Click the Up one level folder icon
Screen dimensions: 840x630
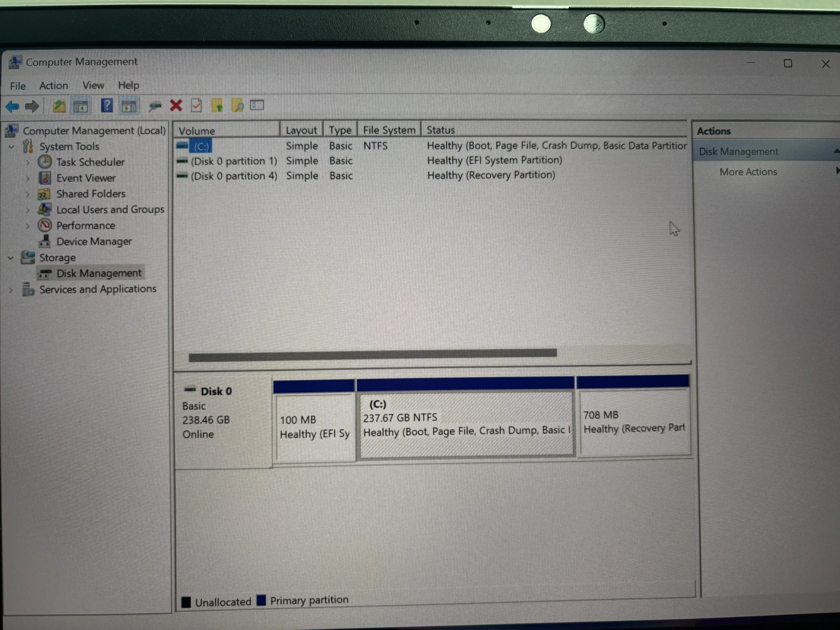tap(59, 106)
